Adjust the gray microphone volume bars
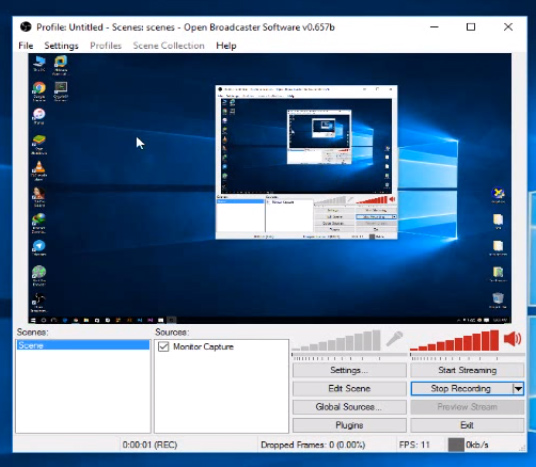The image size is (536, 467). pos(336,341)
